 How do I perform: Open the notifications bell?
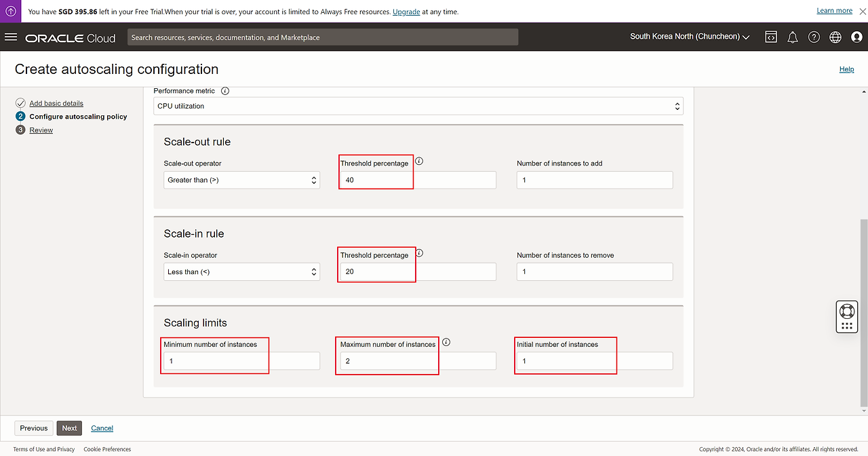click(x=792, y=37)
